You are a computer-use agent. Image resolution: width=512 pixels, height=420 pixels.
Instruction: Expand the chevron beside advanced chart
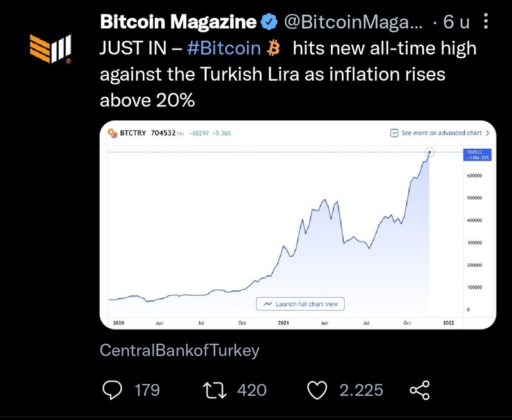(488, 133)
